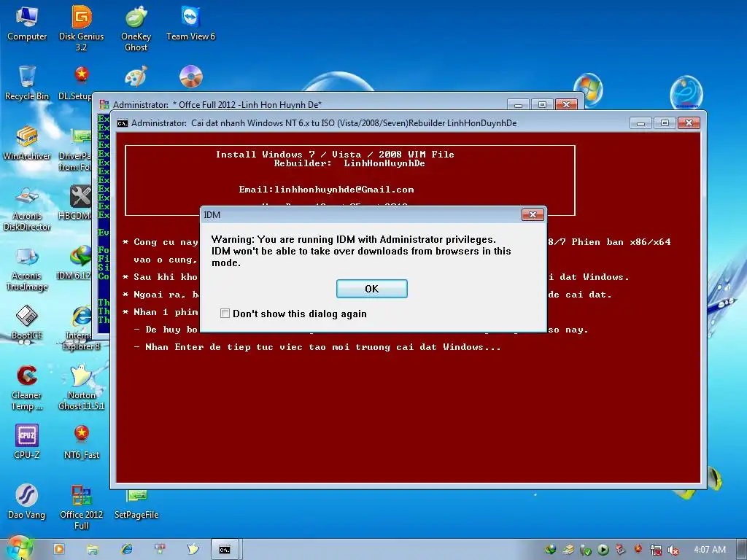Launch Windows Media Player from taskbar

[x=59, y=549]
